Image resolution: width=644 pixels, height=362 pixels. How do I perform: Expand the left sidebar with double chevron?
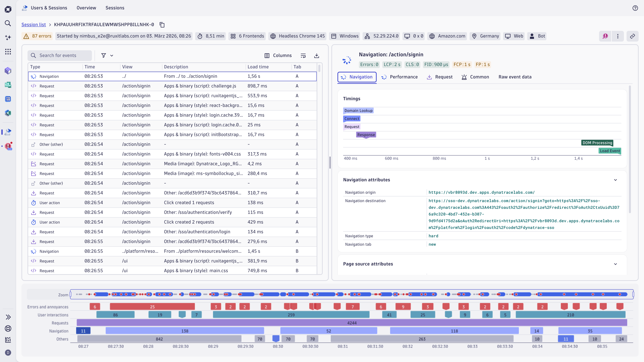8,317
